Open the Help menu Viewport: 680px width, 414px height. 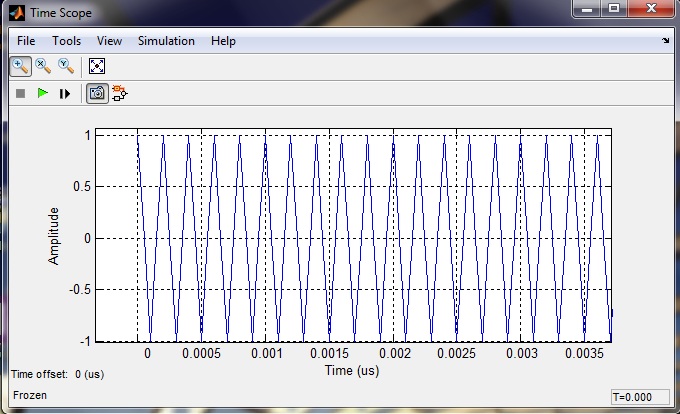(x=223, y=41)
